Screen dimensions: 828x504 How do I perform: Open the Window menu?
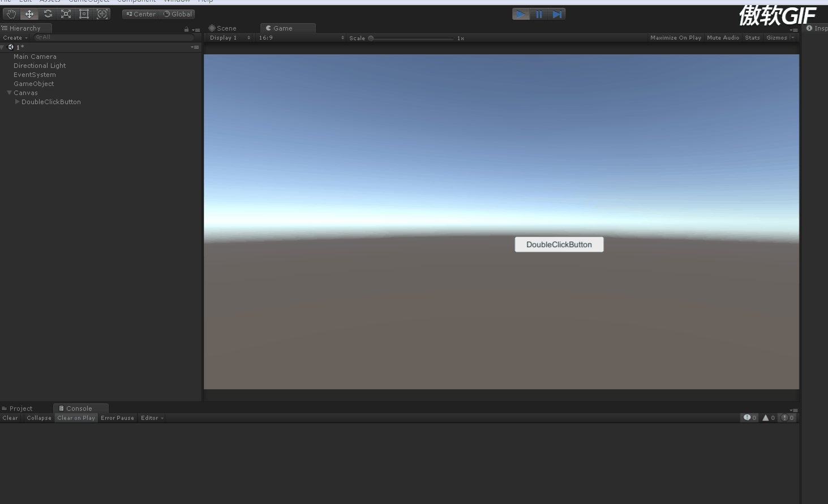pyautogui.click(x=177, y=1)
